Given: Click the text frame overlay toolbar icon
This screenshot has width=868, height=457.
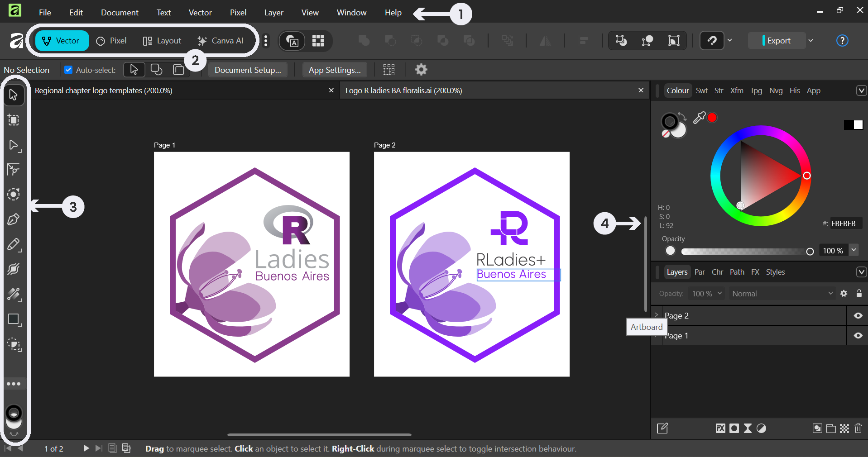Looking at the screenshot, I should pyautogui.click(x=292, y=41).
